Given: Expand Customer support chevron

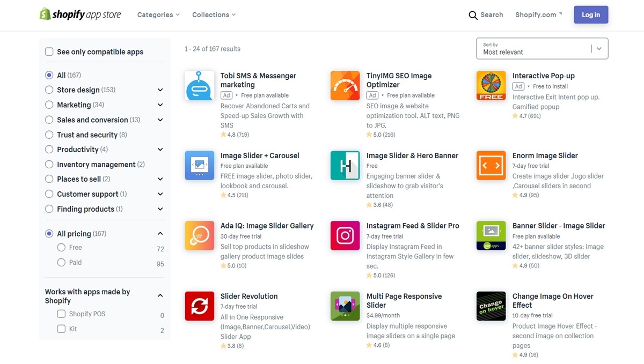Looking at the screenshot, I should click(160, 194).
